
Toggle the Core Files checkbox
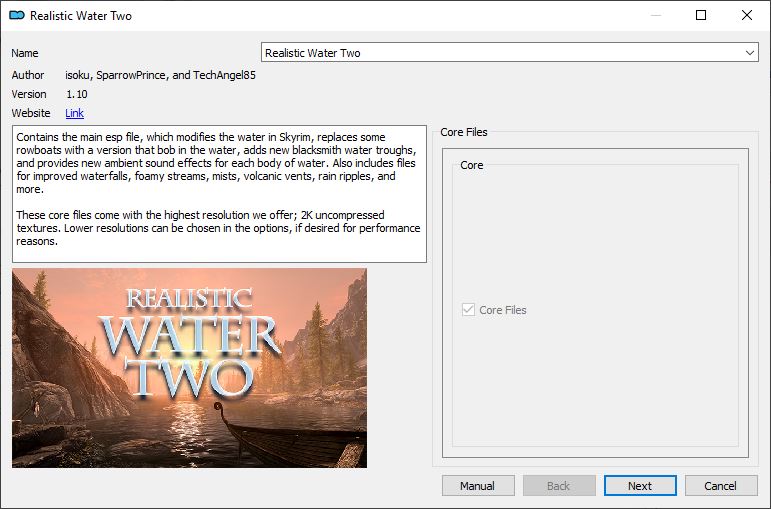pos(468,310)
